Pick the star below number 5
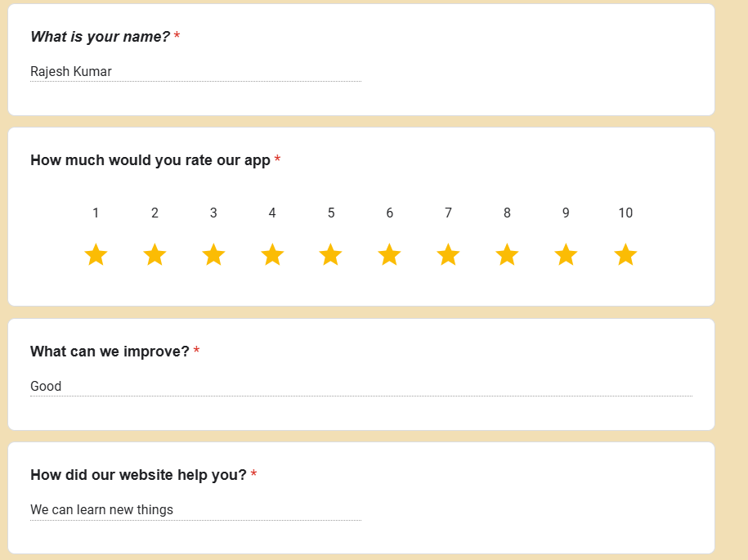This screenshot has width=748, height=560. pyautogui.click(x=330, y=255)
